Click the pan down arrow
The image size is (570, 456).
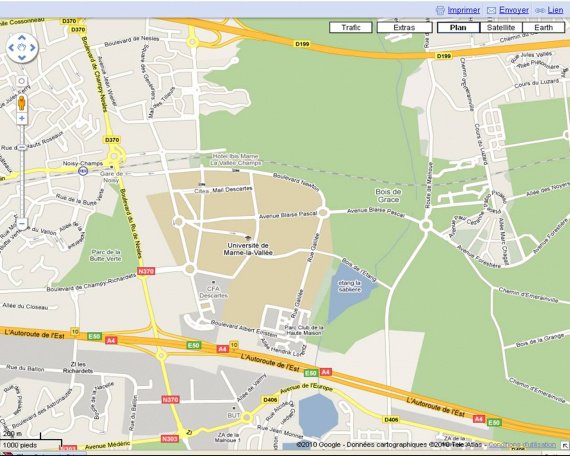point(22,58)
